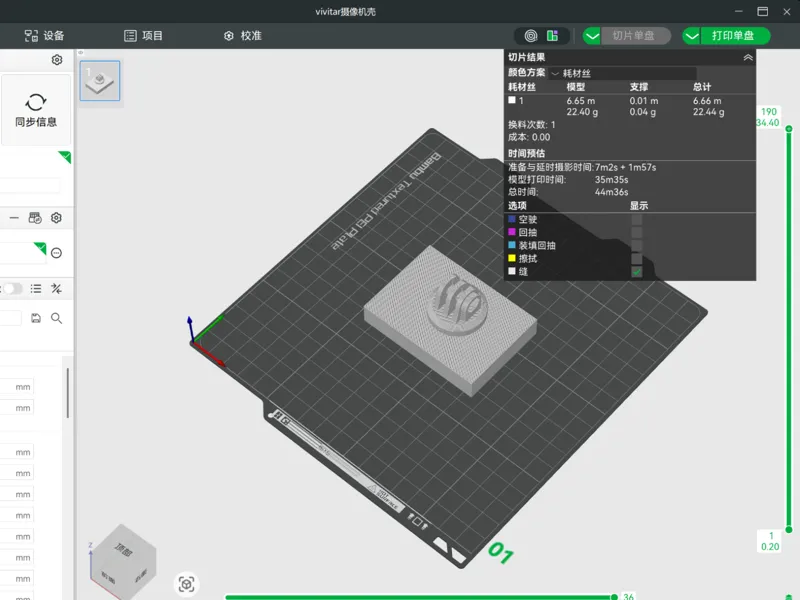Toggle display of 装填回抽 deretractions
This screenshot has height=600, width=800.
click(636, 245)
